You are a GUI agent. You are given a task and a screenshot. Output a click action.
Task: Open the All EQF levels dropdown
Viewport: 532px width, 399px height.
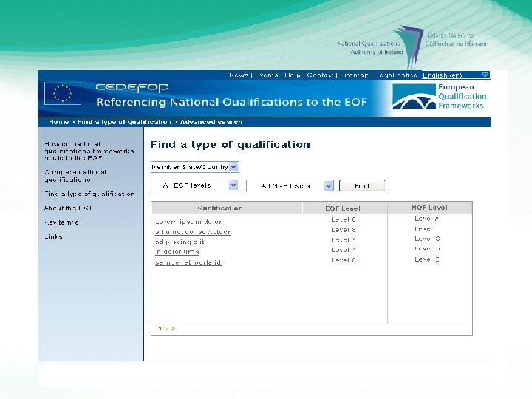point(195,185)
